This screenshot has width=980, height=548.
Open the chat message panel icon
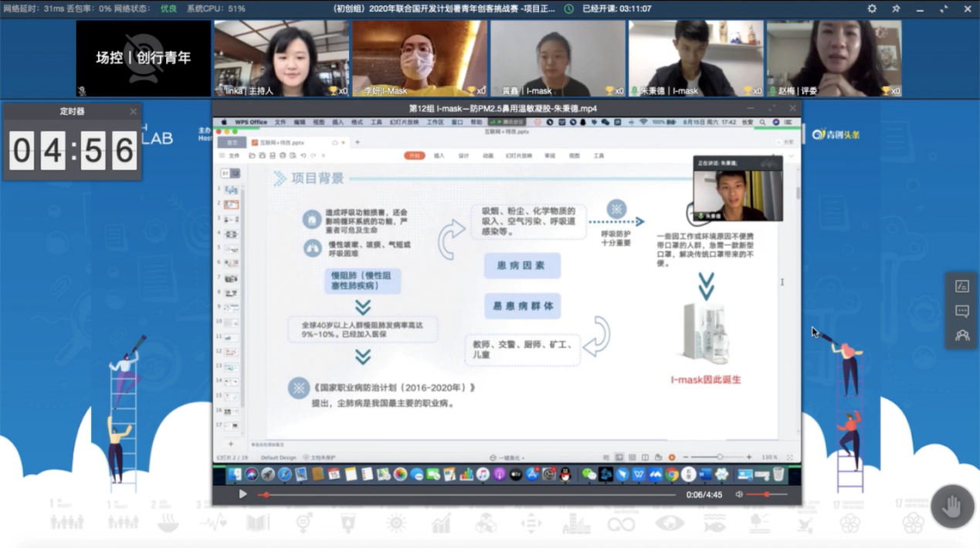(x=961, y=311)
